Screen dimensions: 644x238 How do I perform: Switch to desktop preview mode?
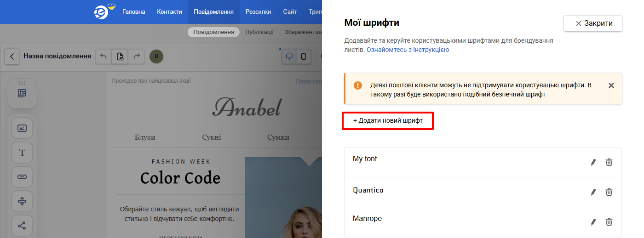[x=289, y=57]
